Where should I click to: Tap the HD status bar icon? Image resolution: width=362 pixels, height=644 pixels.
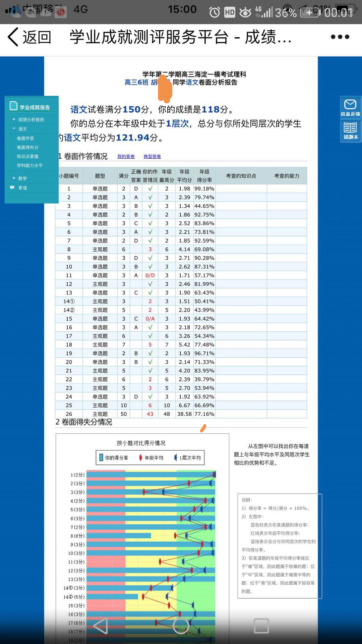(x=230, y=13)
